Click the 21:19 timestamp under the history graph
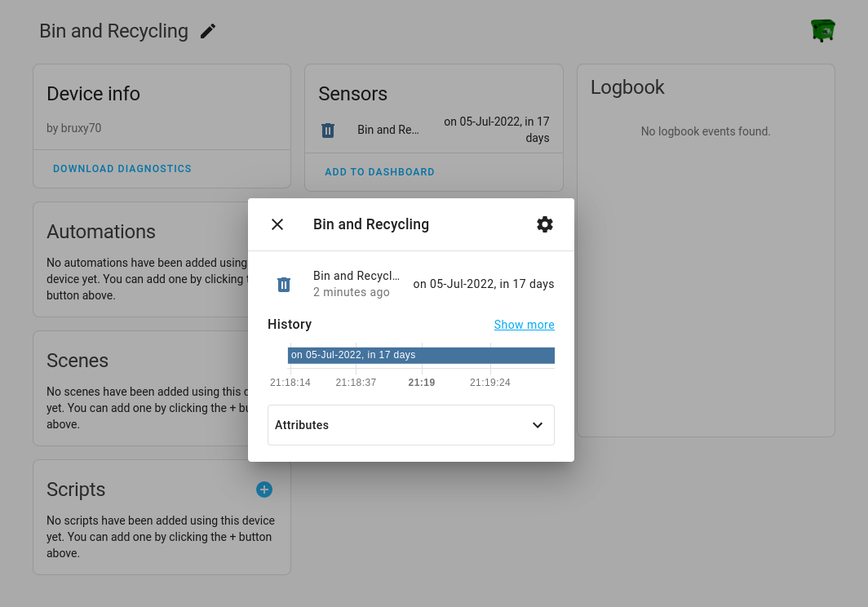Screen dimensions: 868x607 pyautogui.click(x=421, y=382)
